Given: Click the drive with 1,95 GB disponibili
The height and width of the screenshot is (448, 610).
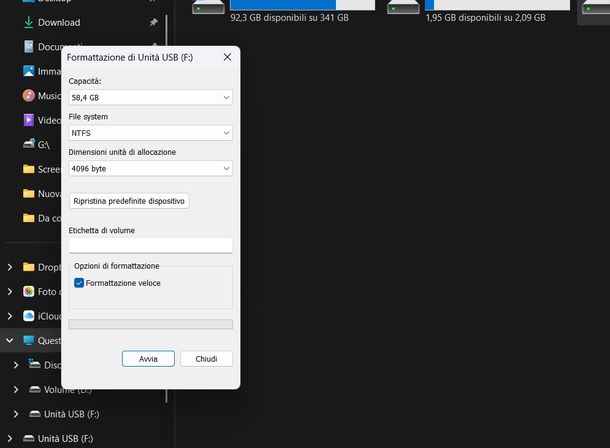Looking at the screenshot, I should pos(403,7).
